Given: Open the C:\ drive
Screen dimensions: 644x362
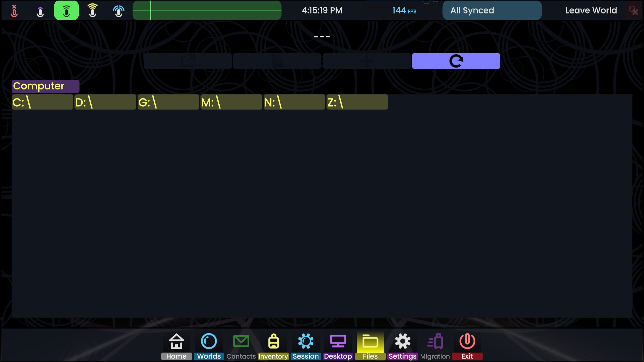Looking at the screenshot, I should 42,102.
